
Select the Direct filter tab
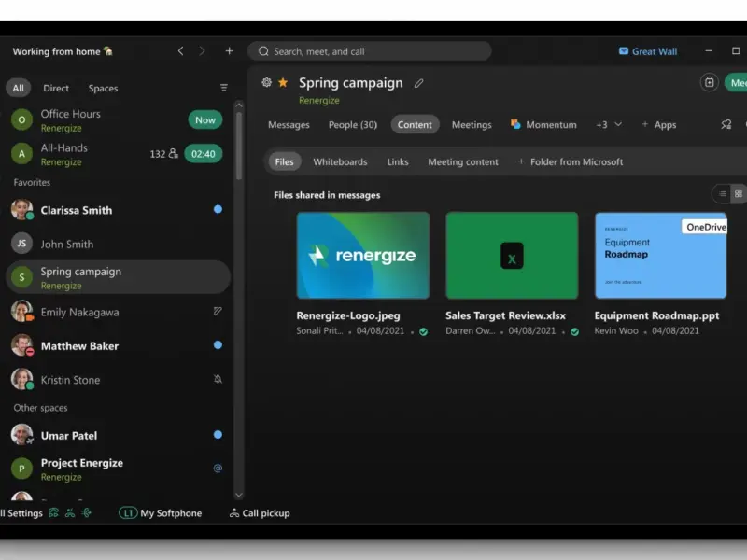tap(56, 88)
